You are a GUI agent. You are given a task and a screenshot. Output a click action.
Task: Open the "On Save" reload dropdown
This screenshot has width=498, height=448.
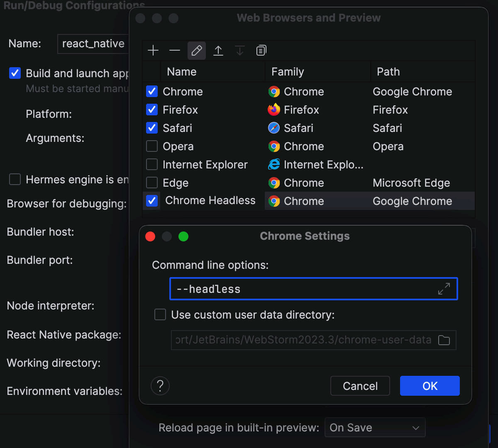point(375,427)
